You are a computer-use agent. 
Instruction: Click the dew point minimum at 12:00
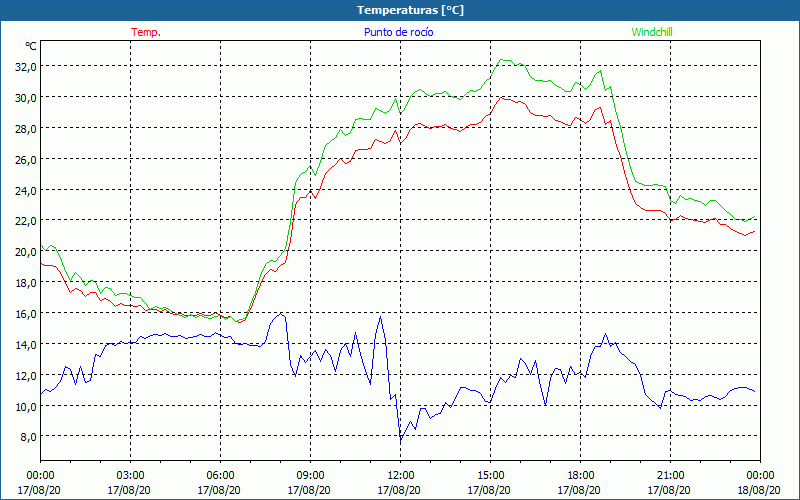tap(401, 441)
